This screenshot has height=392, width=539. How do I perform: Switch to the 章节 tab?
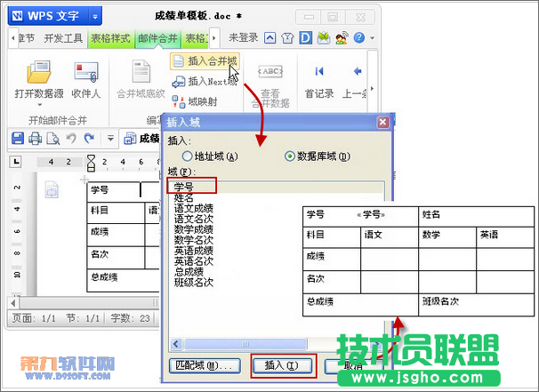pyautogui.click(x=26, y=38)
